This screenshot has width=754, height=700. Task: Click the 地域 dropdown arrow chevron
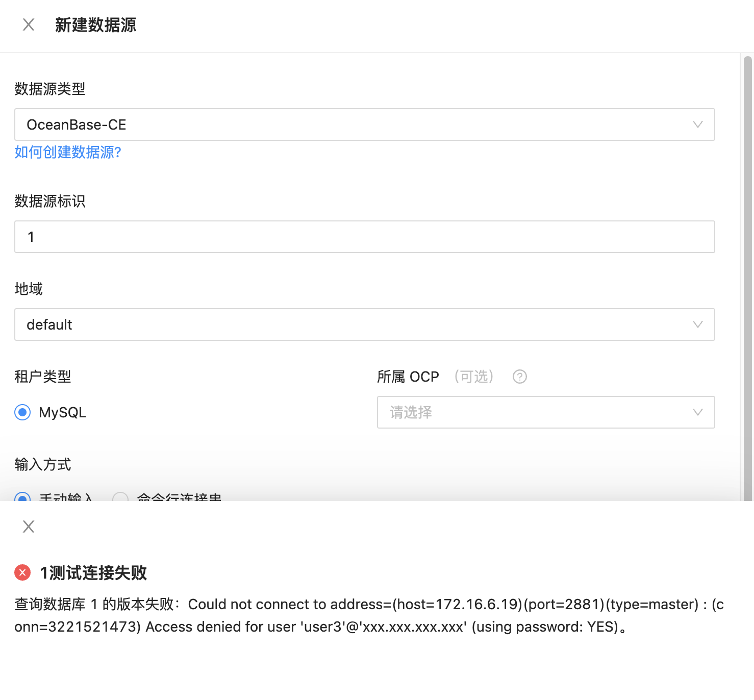tap(698, 324)
